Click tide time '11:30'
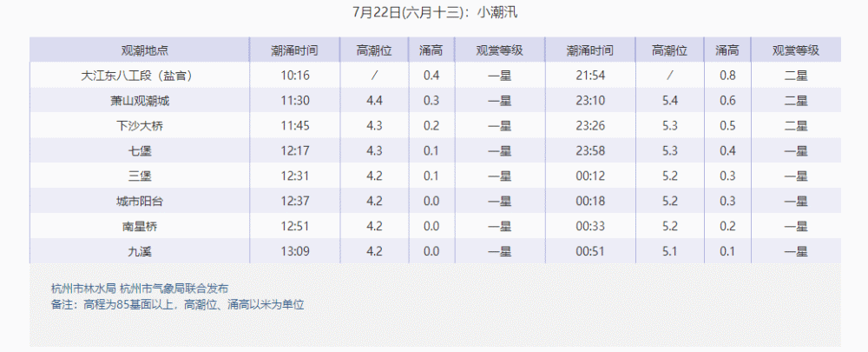 pos(295,101)
